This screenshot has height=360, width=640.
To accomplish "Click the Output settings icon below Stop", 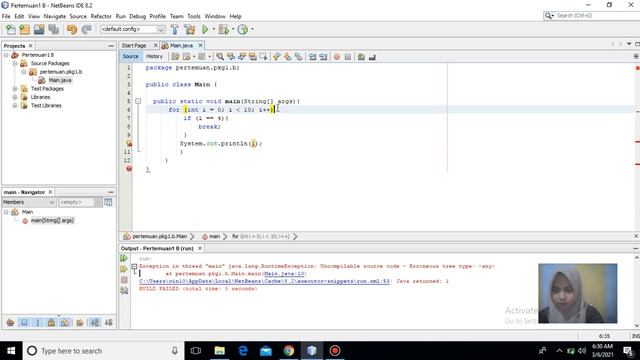I will point(124,291).
